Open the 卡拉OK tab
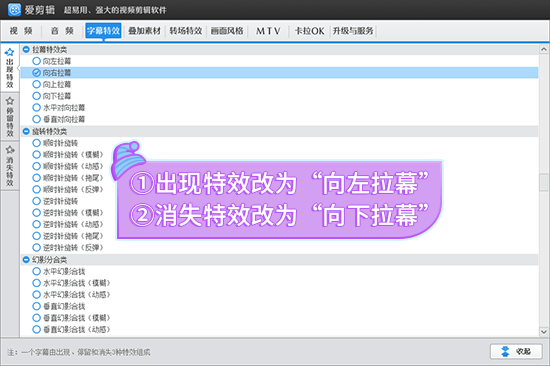This screenshot has height=366, width=550. 309,31
